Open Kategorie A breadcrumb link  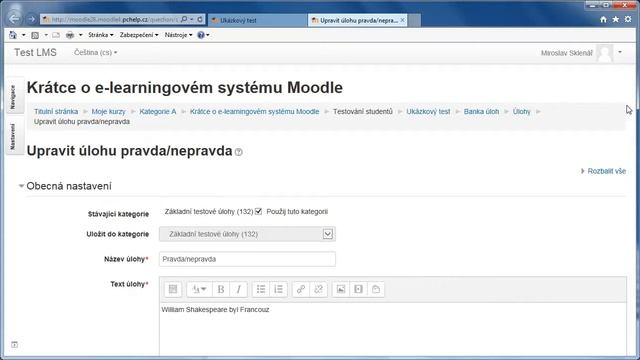(x=158, y=111)
